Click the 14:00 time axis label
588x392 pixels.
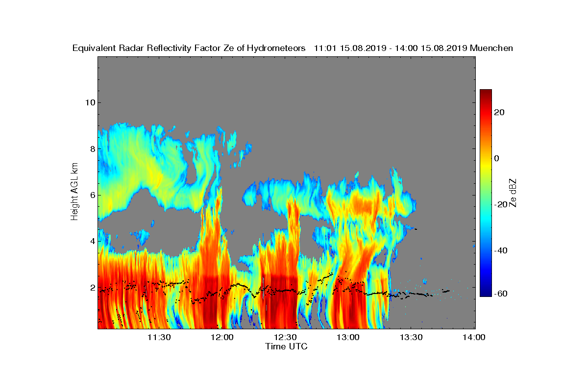[475, 338]
